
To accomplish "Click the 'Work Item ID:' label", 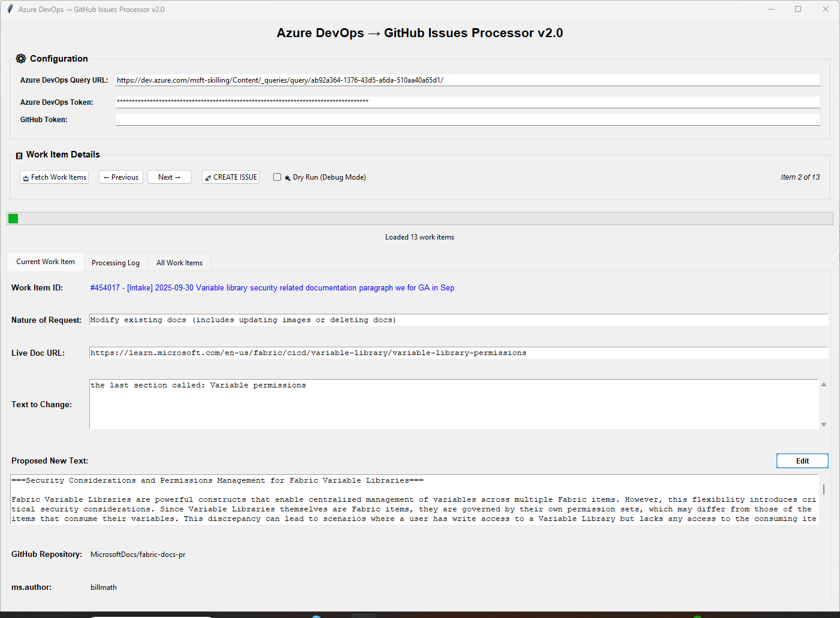I will tap(37, 288).
